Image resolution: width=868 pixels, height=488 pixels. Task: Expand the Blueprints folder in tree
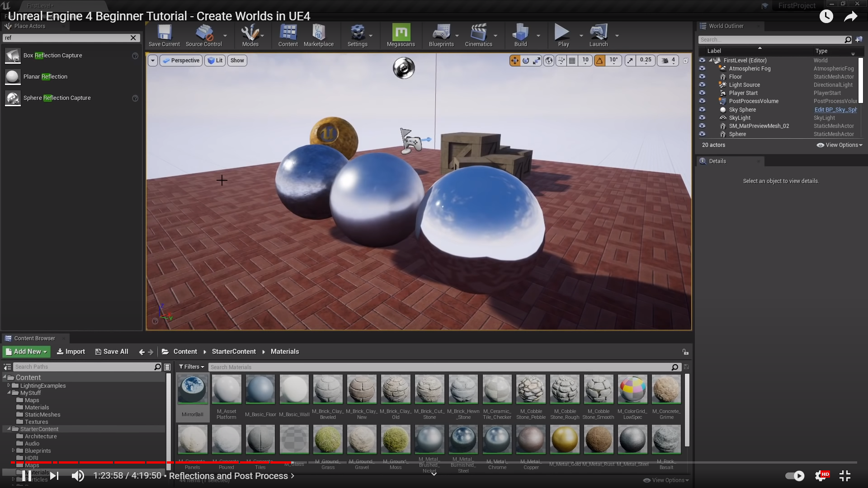click(x=13, y=450)
